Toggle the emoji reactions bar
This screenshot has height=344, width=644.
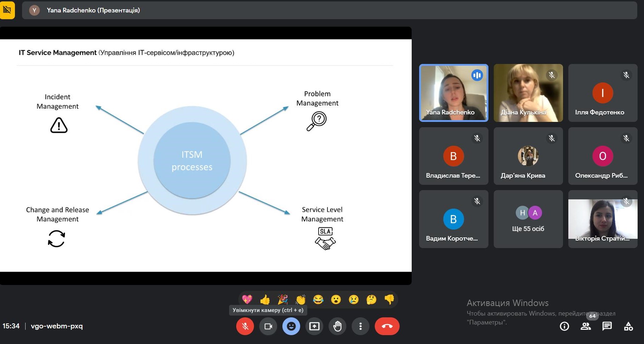coord(291,326)
